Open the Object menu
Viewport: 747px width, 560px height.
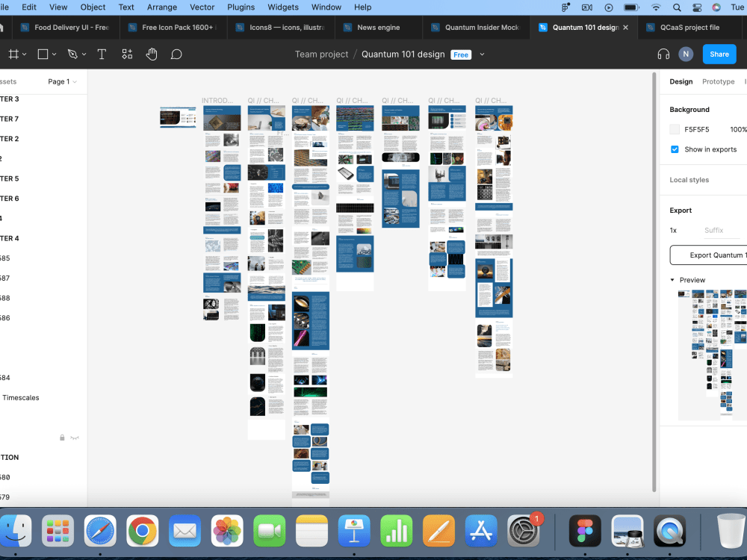click(93, 7)
